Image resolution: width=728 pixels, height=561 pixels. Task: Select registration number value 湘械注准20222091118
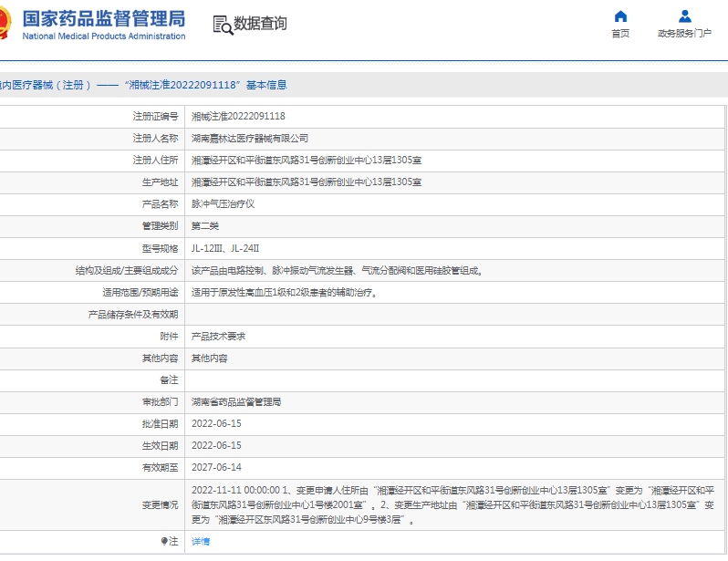(x=238, y=116)
